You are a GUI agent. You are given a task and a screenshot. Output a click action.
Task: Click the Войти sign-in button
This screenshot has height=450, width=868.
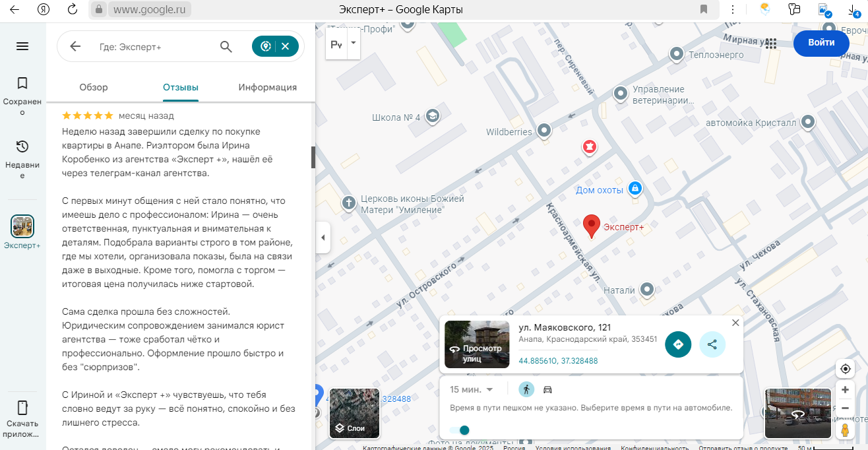point(821,43)
